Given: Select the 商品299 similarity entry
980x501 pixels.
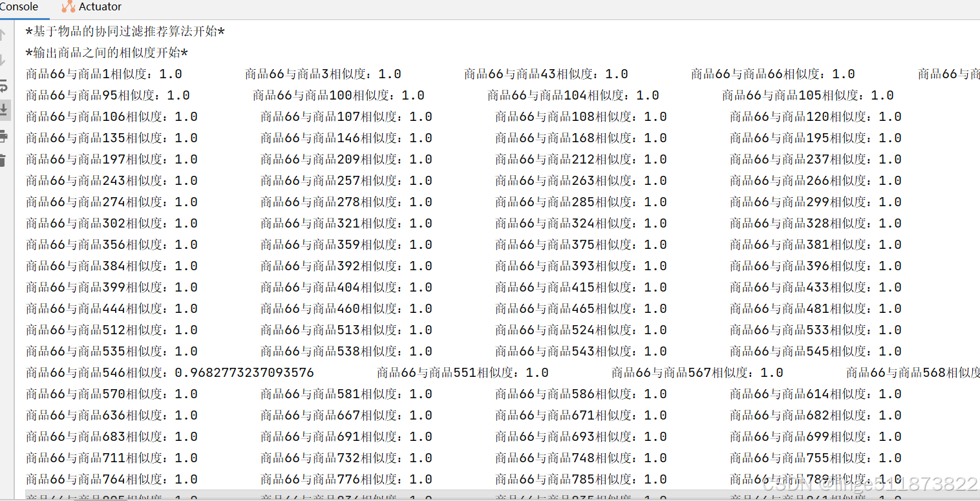Looking at the screenshot, I should pos(816,202).
